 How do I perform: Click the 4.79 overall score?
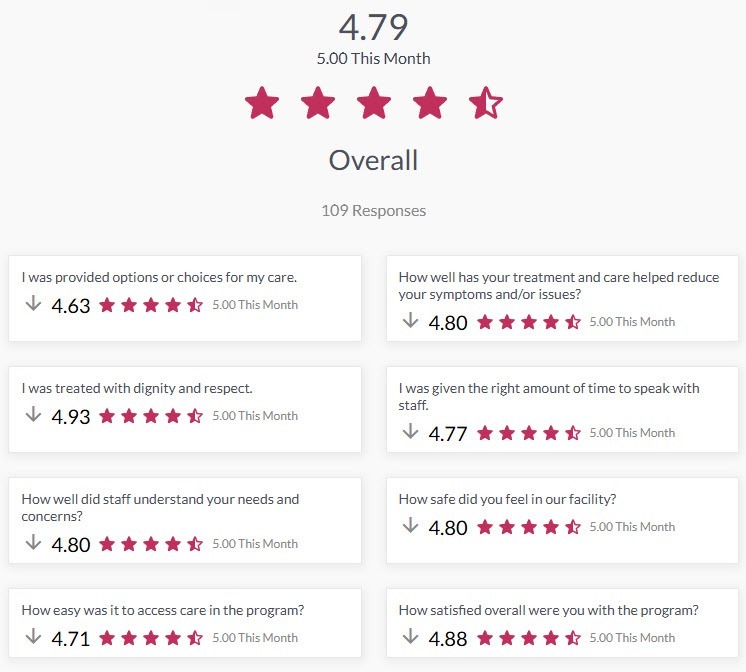pos(373,27)
